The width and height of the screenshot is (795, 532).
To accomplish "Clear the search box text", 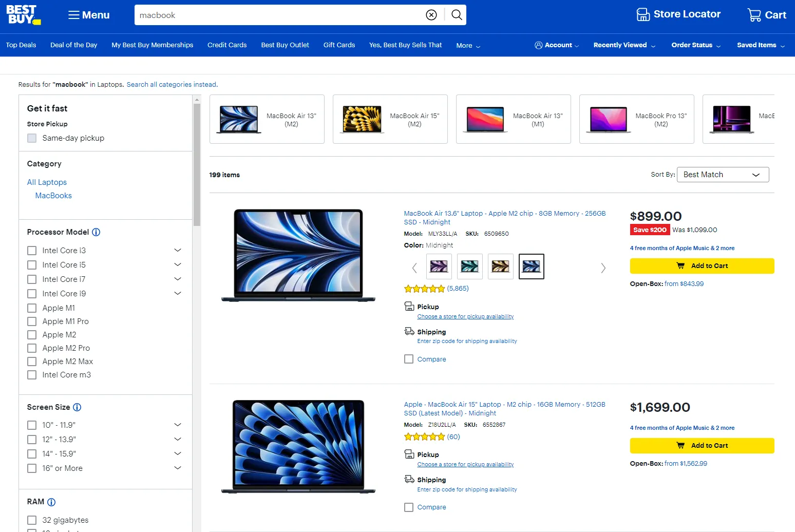I will point(431,15).
